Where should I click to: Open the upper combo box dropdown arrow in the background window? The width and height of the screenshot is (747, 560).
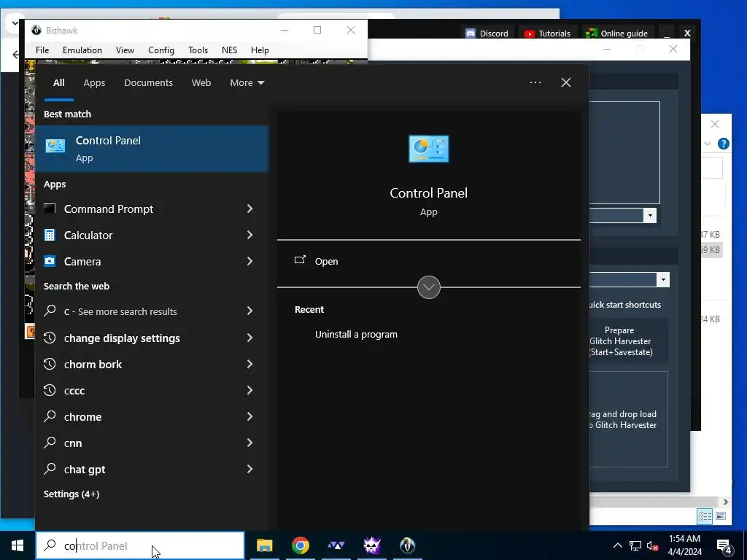650,216
